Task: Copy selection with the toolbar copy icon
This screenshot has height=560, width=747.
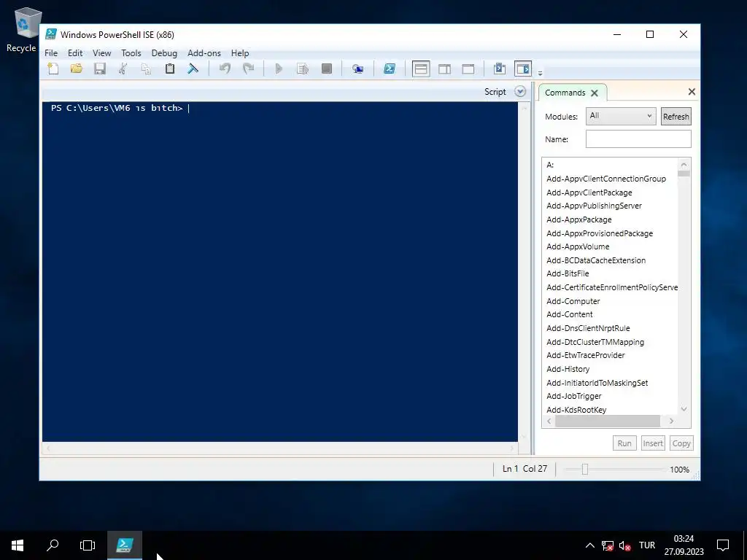Action: [146, 69]
